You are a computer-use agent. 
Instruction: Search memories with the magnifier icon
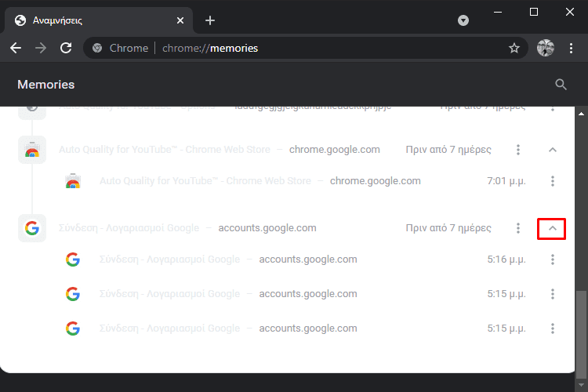561,85
